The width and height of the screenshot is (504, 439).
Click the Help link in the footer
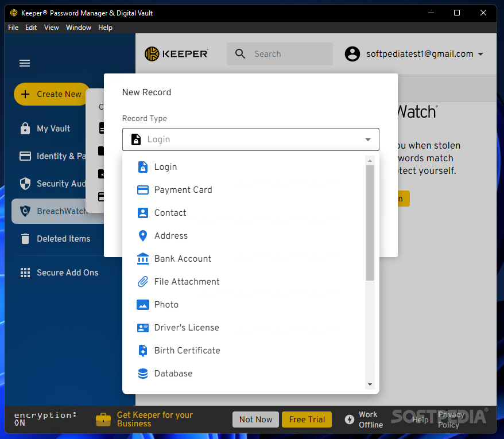420,419
